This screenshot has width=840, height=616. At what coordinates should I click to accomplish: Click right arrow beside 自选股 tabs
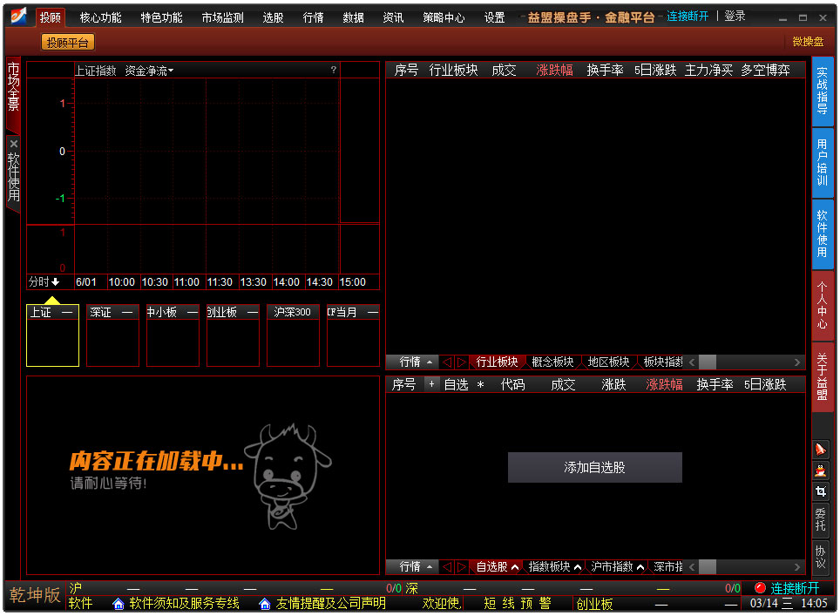coord(461,566)
